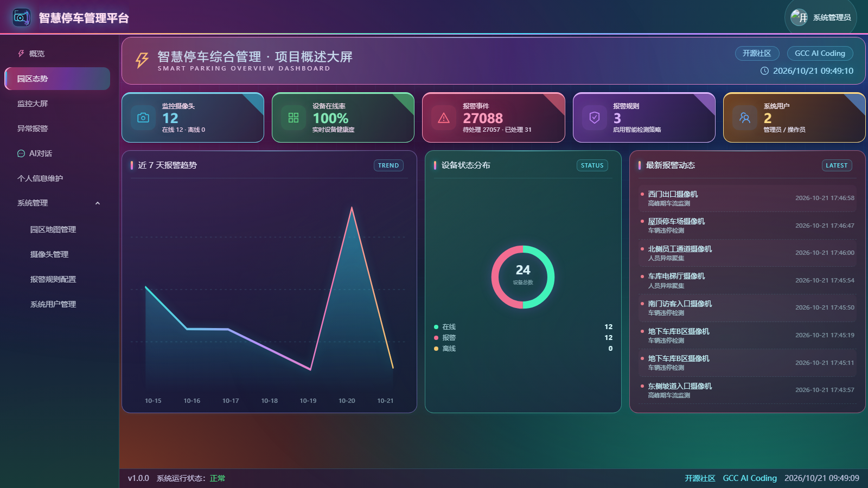Viewport: 868px width, 488px height.
Task: Click the 离线 legend entry
Action: (523, 349)
